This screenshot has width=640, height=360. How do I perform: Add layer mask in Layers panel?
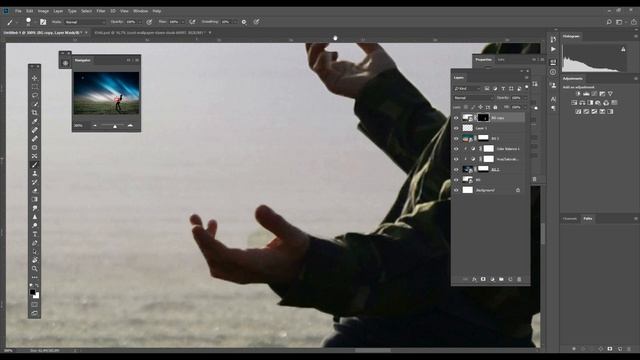pos(483,279)
